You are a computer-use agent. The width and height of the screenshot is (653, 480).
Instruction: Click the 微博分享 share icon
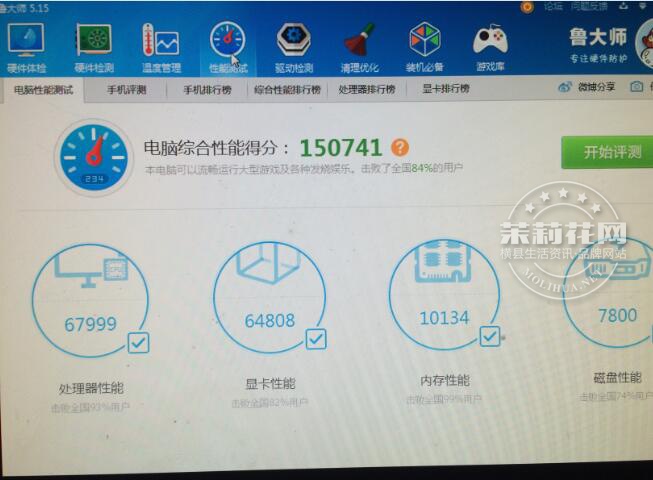click(565, 87)
